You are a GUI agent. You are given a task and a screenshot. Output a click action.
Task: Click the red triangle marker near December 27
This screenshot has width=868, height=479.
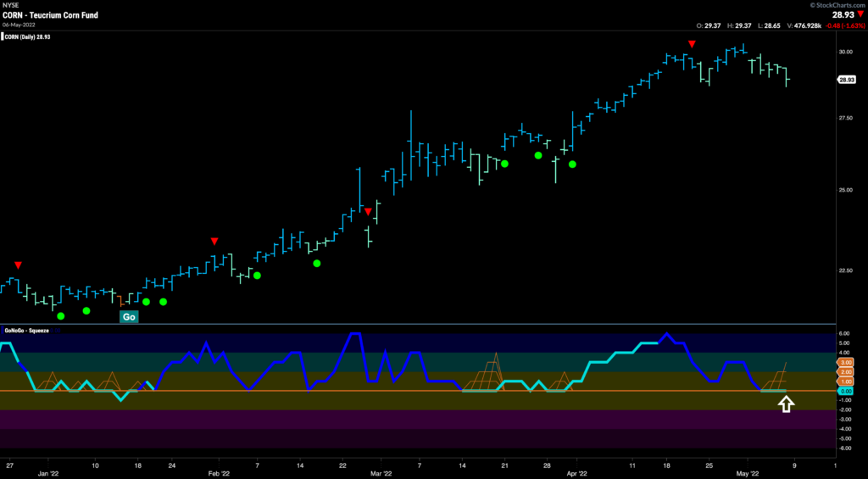19,265
